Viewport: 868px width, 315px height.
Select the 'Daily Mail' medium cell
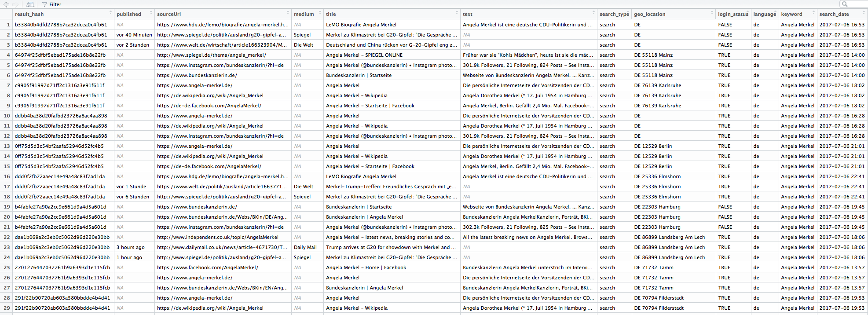[x=307, y=247]
